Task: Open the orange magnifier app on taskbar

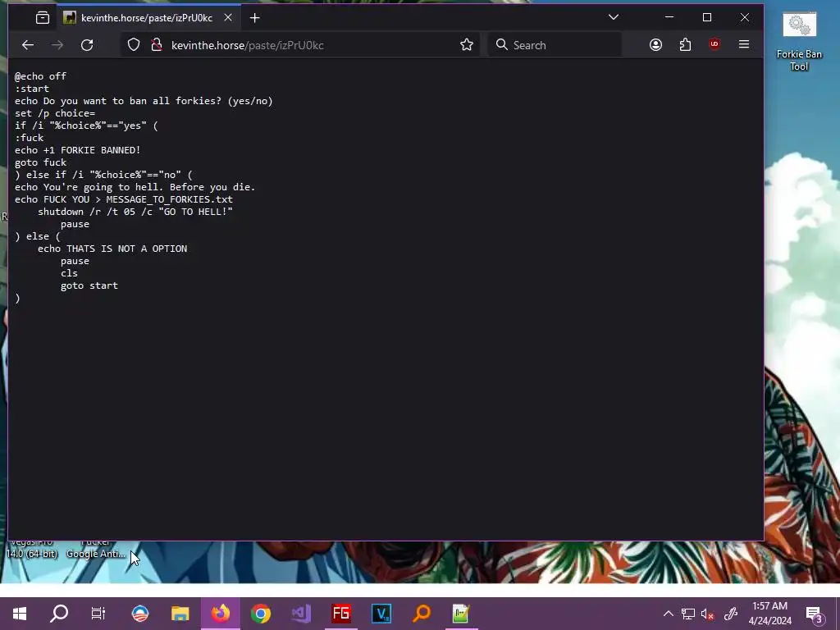Action: [422, 614]
